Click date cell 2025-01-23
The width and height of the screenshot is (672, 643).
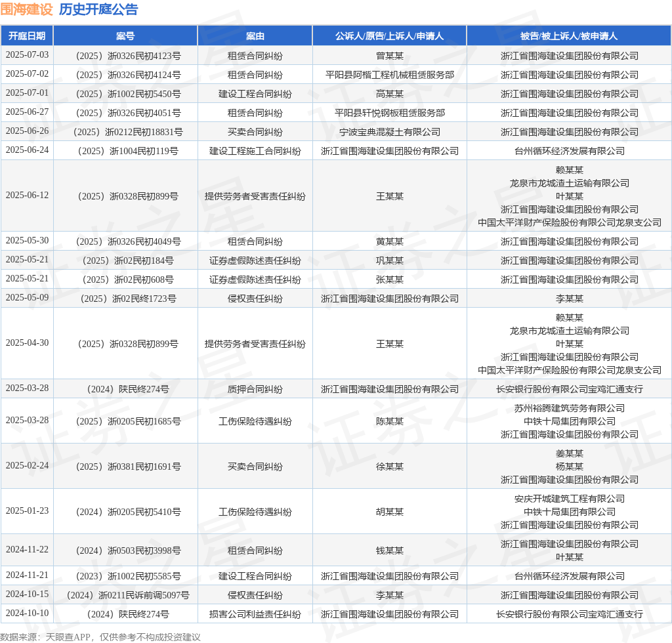pyautogui.click(x=27, y=510)
